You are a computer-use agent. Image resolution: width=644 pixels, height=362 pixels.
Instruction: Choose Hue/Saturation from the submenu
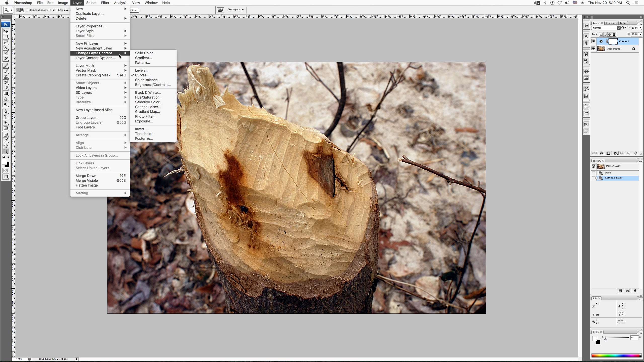tap(148, 97)
